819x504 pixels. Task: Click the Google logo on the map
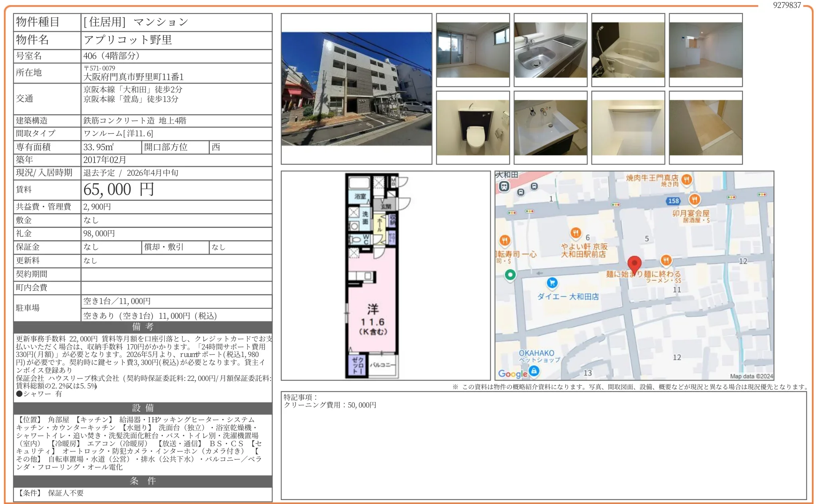click(512, 374)
